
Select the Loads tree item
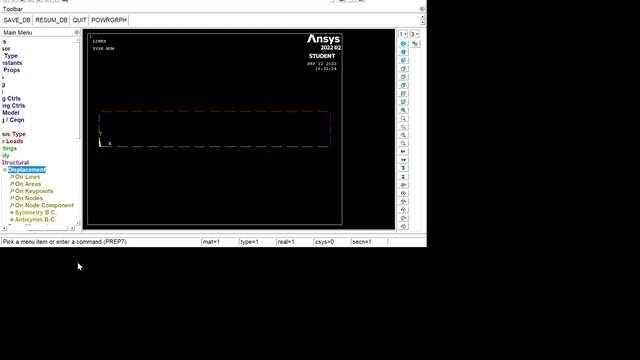[x=14, y=141]
